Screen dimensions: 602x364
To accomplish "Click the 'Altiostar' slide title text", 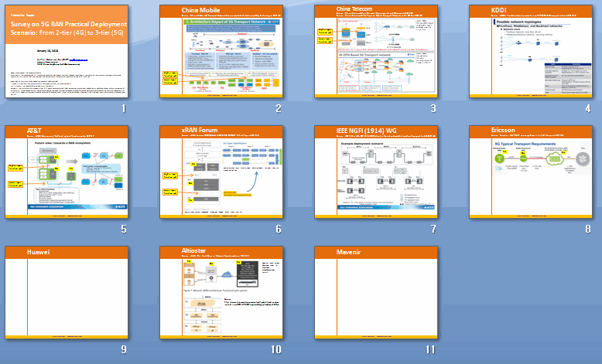I will tap(193, 250).
